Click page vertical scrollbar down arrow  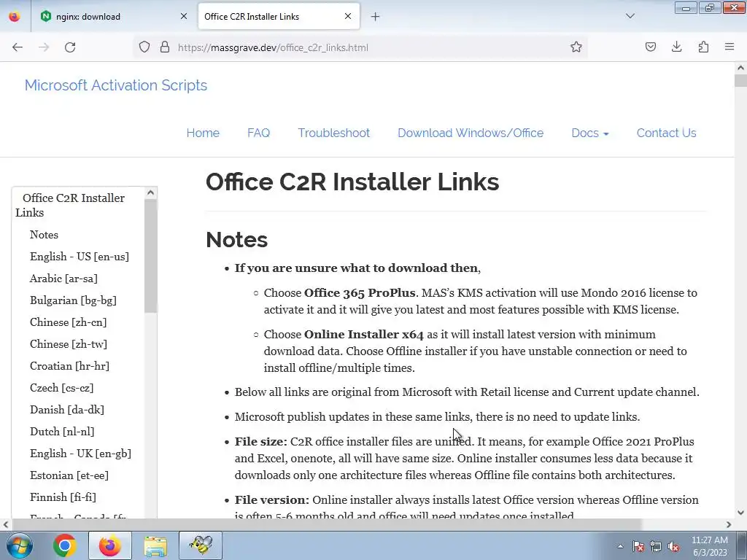(740, 513)
